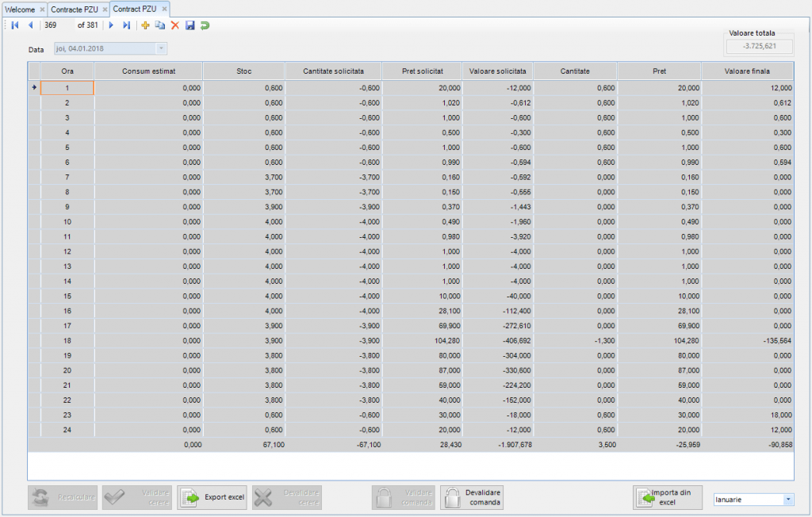
Task: Delete the record with the red X icon
Action: pyautogui.click(x=175, y=25)
